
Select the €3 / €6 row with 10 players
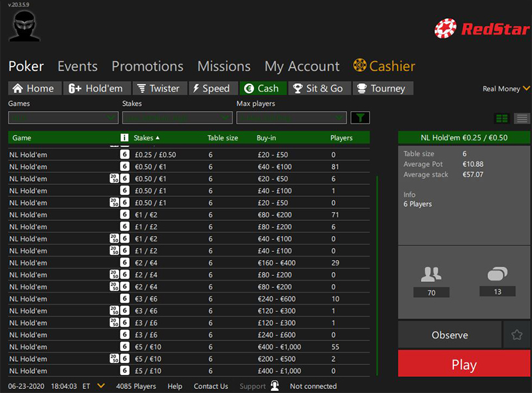189,299
